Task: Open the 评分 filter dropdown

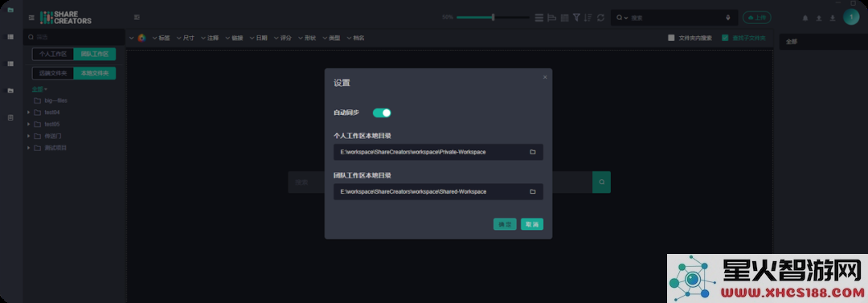Action: pos(282,38)
